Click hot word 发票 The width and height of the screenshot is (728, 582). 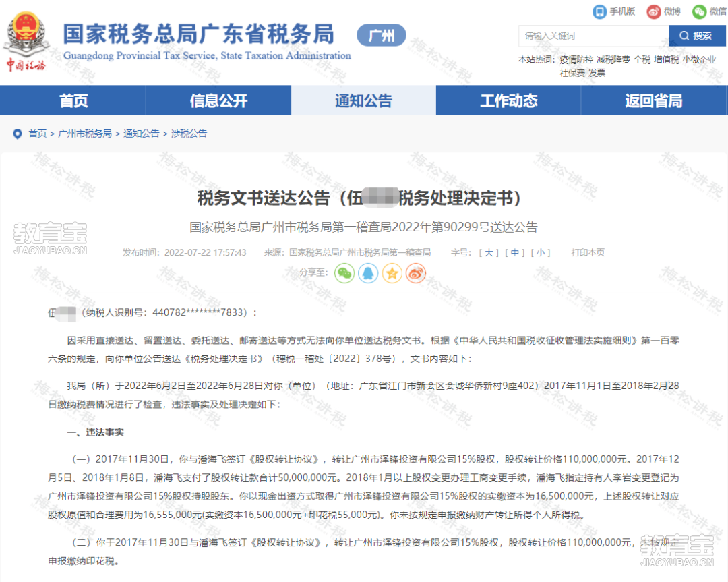coord(597,73)
